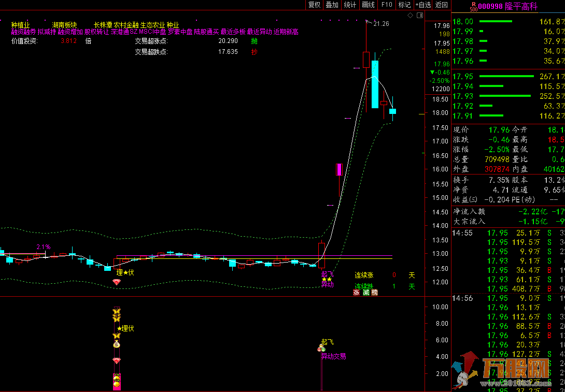This screenshot has height=392, width=565.
Task: Click the butterfly icon above the money bag
Action: 117,336
